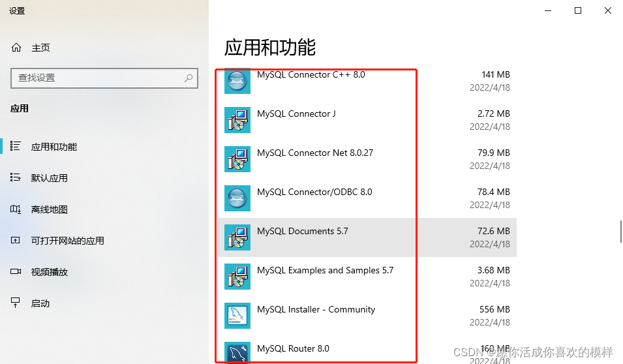Select MySQL Examples and Samples 5.7 text
This screenshot has height=364, width=623.
coord(325,270)
